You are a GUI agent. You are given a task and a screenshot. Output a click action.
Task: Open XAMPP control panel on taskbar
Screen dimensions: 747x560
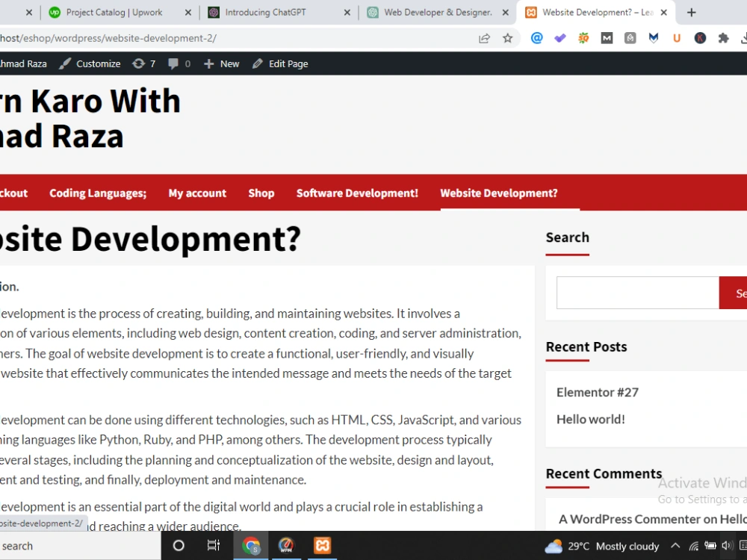pyautogui.click(x=322, y=546)
